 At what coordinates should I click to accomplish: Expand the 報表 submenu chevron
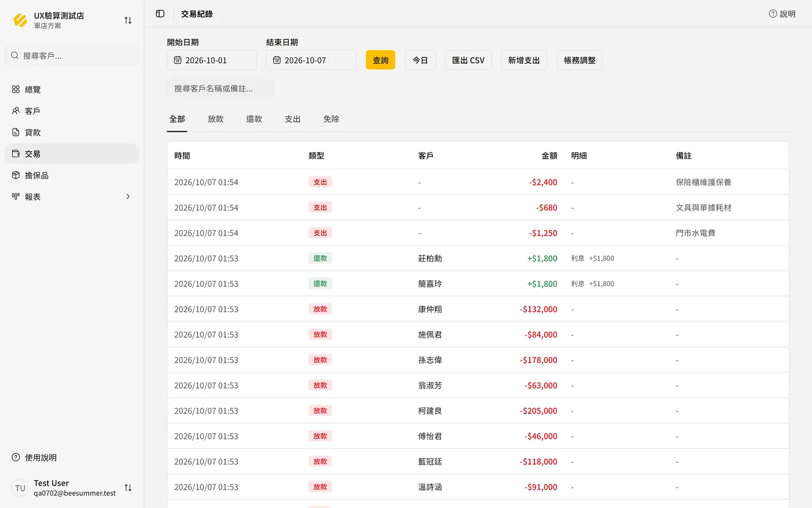[128, 197]
